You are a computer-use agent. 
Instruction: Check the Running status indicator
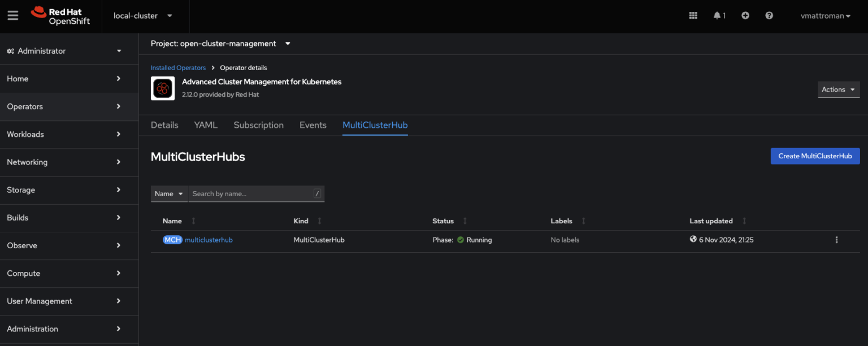[x=461, y=240]
